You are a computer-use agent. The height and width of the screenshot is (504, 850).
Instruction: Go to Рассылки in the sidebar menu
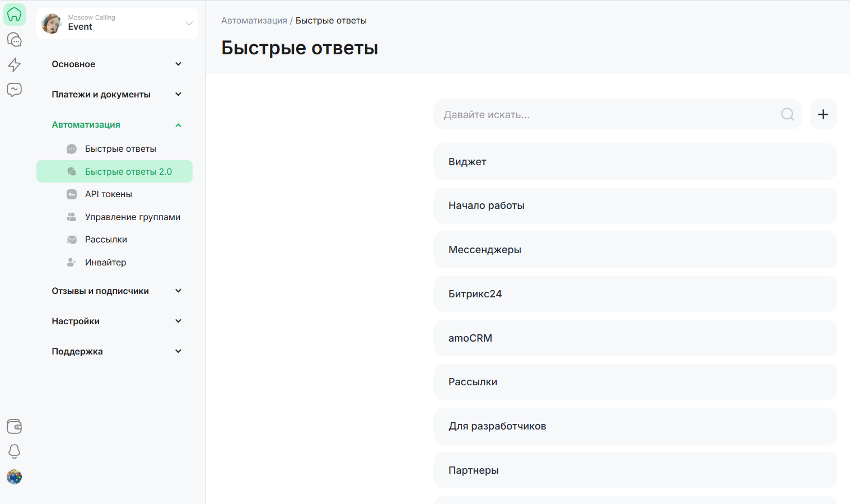[x=106, y=240]
